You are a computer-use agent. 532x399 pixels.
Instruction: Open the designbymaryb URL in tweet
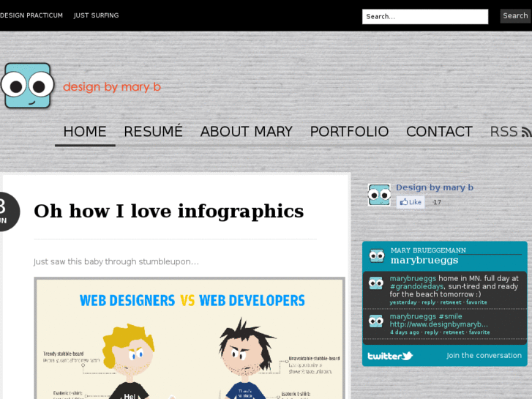pyautogui.click(x=438, y=324)
